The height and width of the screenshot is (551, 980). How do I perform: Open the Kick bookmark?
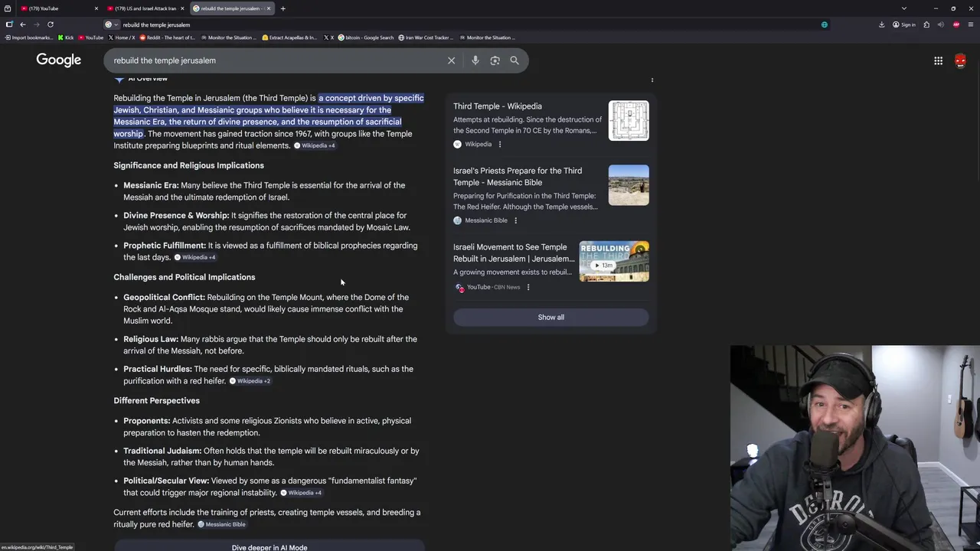(66, 37)
